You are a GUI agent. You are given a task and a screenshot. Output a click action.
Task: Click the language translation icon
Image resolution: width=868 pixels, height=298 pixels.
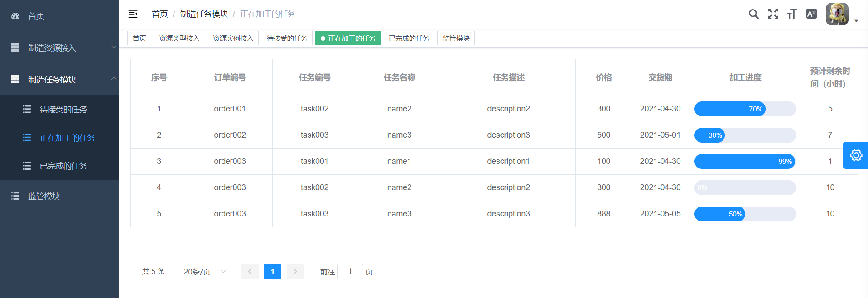tap(811, 14)
